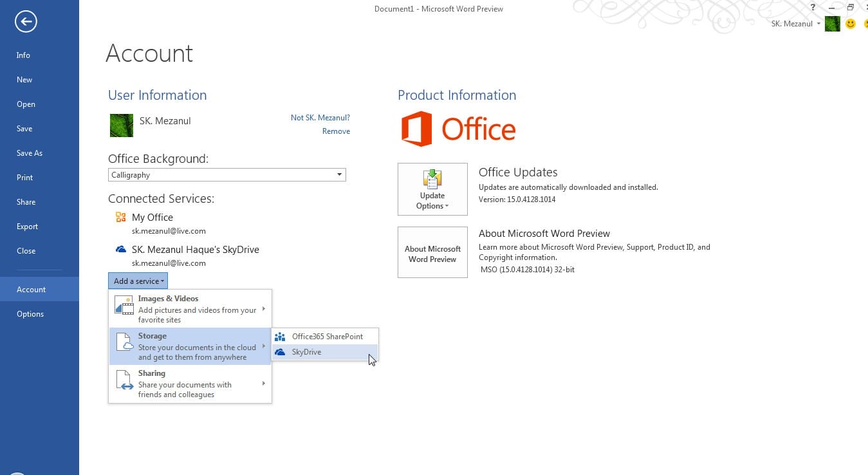Open the Share tab
Screen dimensions: 868x475
(39, 202)
